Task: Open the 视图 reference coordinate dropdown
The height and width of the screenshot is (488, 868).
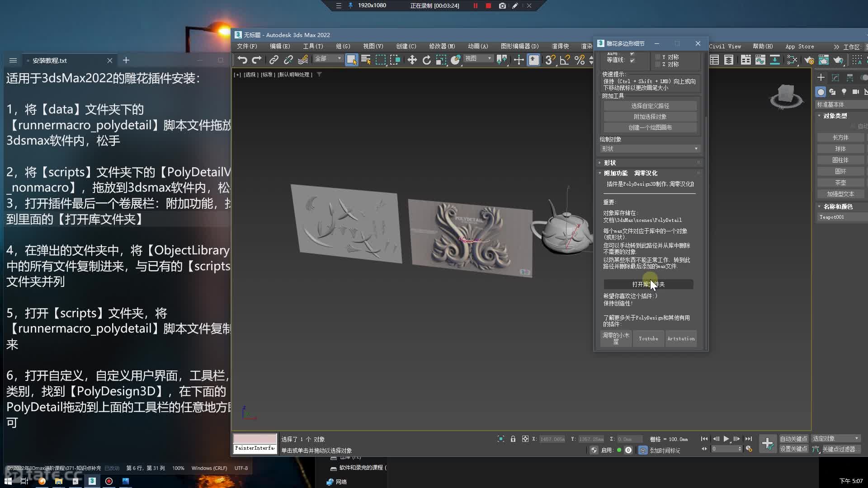Action: pos(478,59)
